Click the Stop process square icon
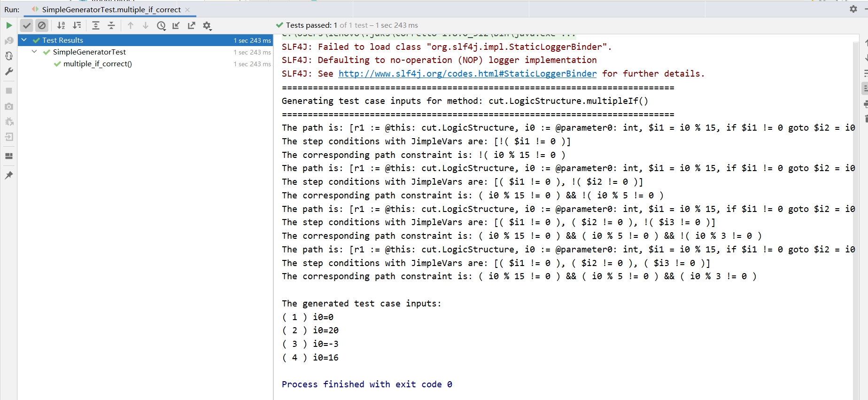Image resolution: width=868 pixels, height=400 pixels. pos(9,91)
